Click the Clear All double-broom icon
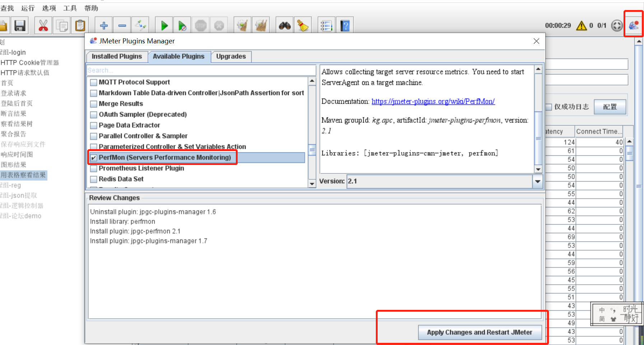This screenshot has height=345, width=644. pos(261,25)
